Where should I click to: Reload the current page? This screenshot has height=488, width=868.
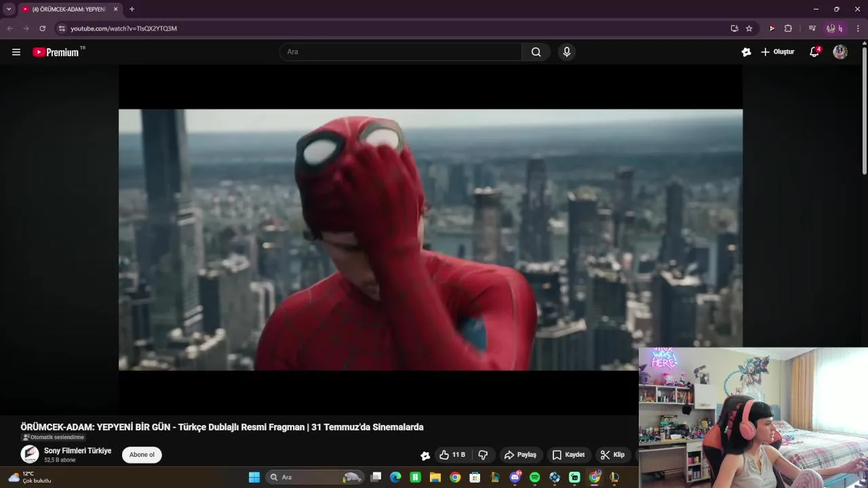[42, 28]
